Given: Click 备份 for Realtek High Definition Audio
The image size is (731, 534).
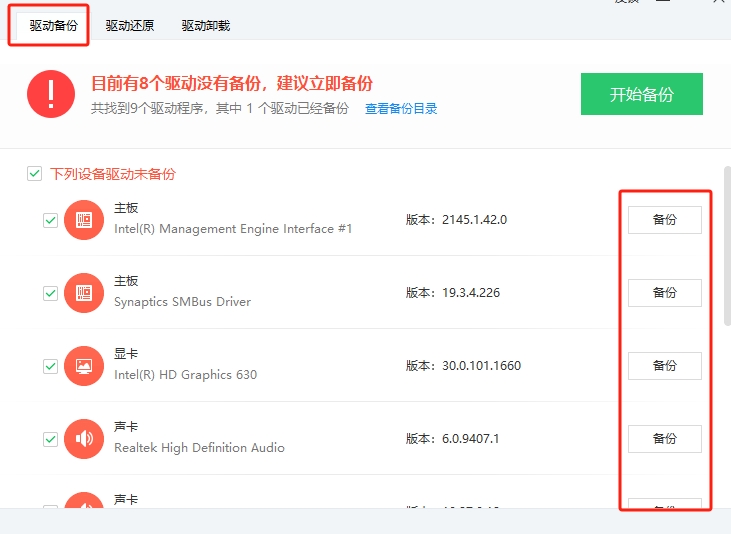Looking at the screenshot, I should pyautogui.click(x=665, y=439).
